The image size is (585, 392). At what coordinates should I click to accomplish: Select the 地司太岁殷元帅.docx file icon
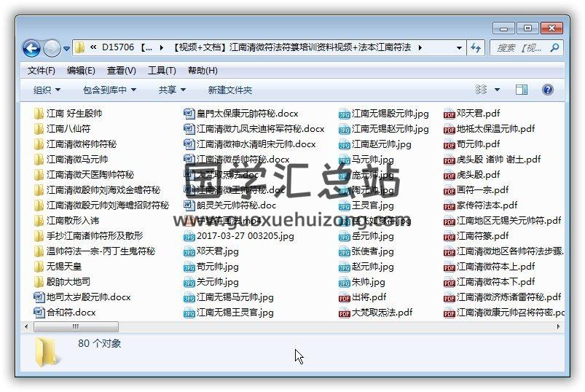[x=39, y=297]
